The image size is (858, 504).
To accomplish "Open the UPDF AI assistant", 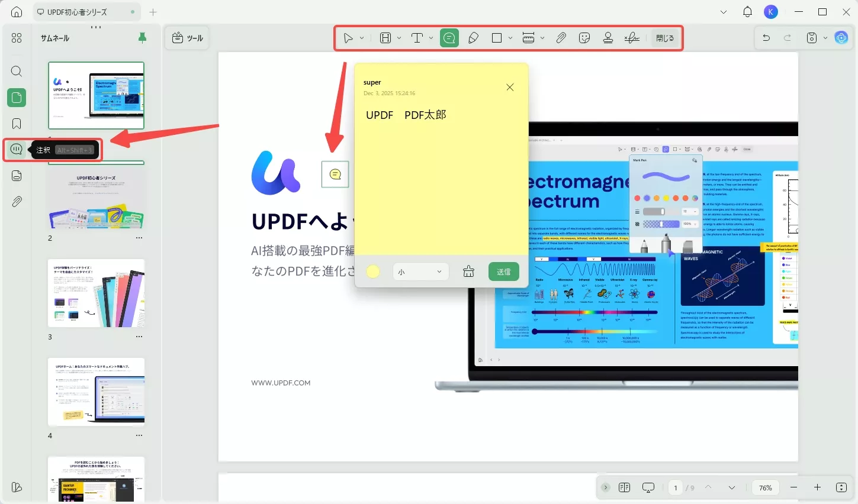I will pyautogui.click(x=841, y=38).
